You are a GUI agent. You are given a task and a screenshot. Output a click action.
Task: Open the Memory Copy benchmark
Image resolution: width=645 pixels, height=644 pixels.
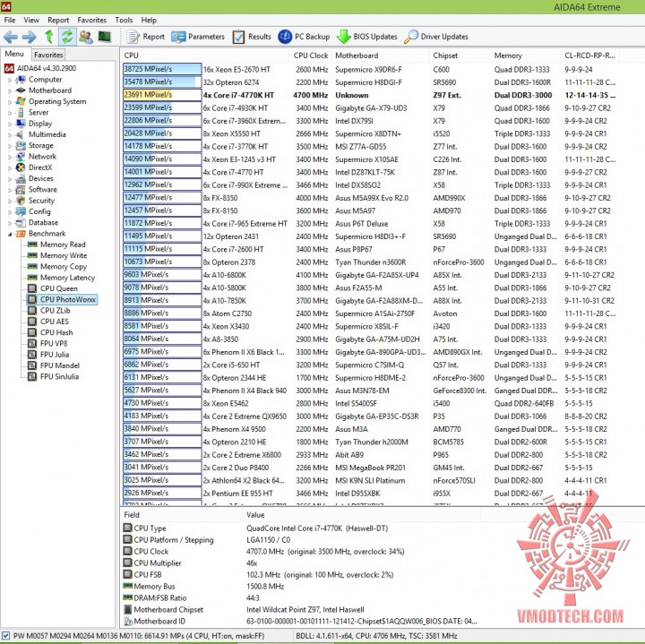(64, 267)
